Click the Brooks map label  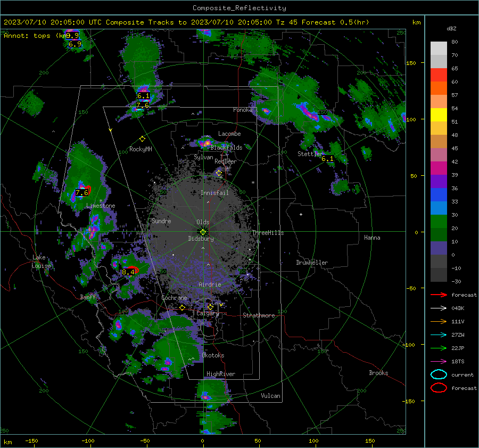(x=378, y=373)
